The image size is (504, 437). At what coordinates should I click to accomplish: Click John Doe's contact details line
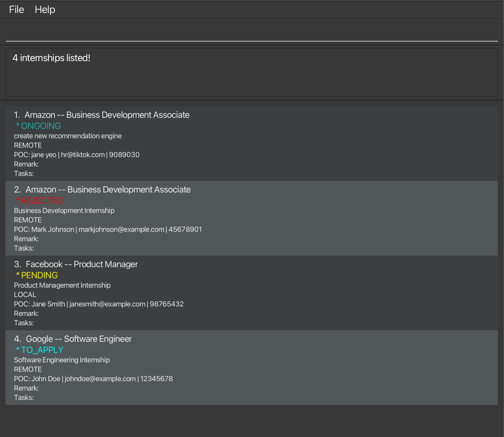click(93, 379)
